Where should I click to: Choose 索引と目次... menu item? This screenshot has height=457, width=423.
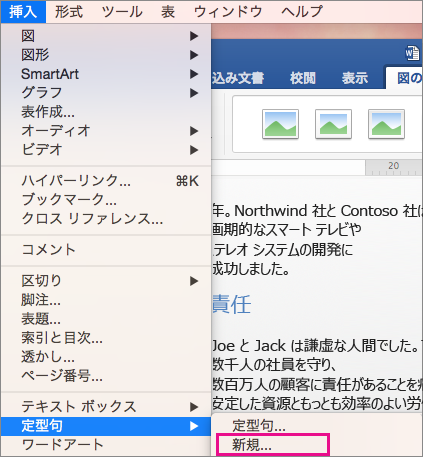pyautogui.click(x=106, y=338)
